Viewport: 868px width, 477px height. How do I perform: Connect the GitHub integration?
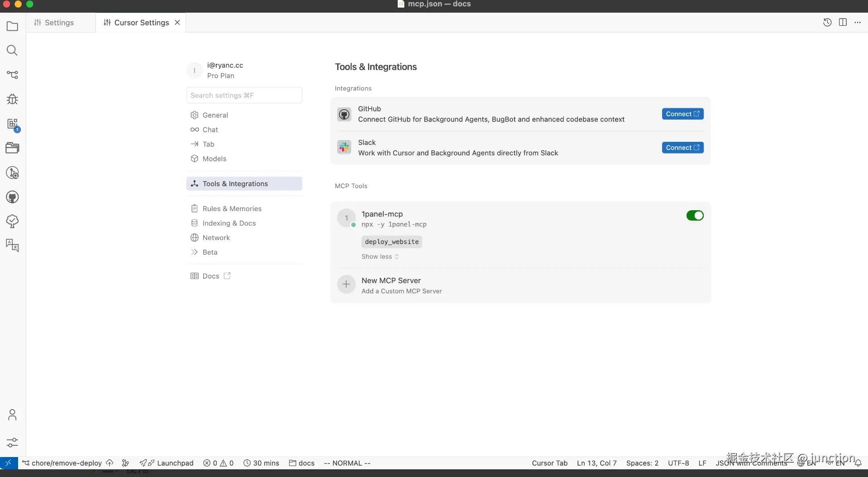click(x=682, y=114)
